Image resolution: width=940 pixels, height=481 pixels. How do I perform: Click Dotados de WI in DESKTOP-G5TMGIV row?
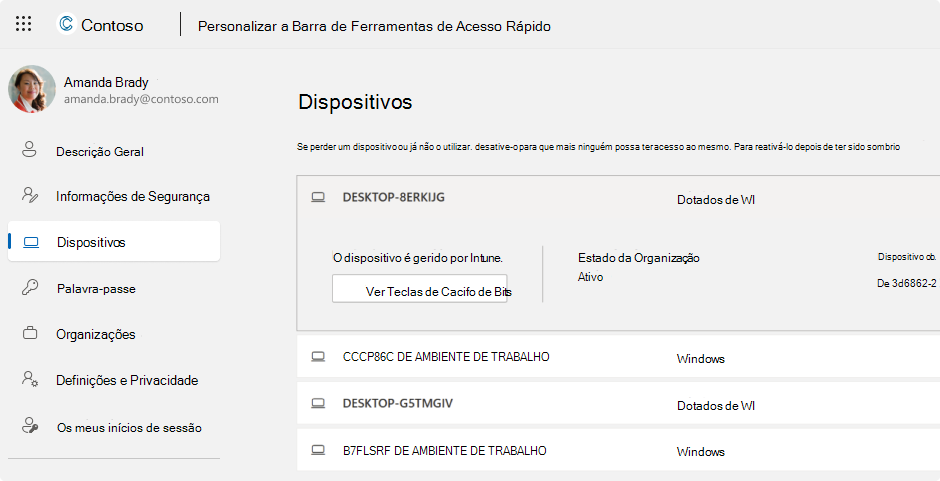point(716,405)
